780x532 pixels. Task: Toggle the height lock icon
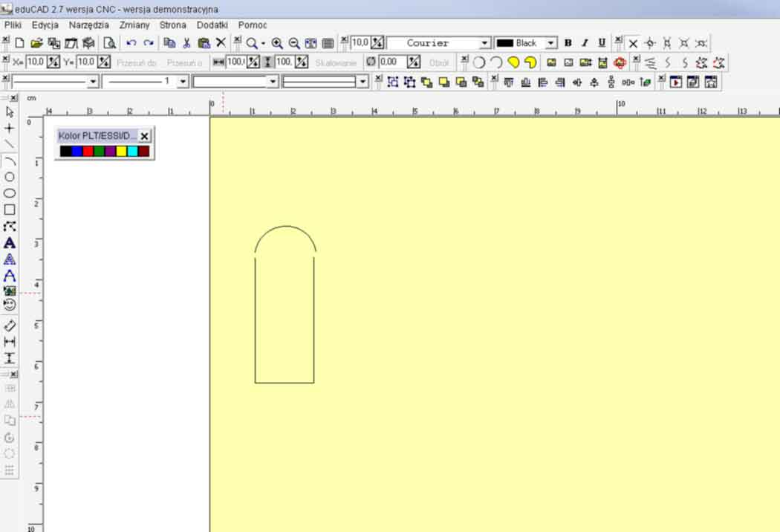point(267,62)
